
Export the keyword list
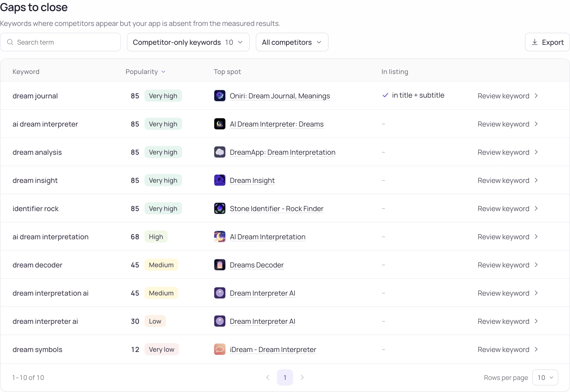547,42
